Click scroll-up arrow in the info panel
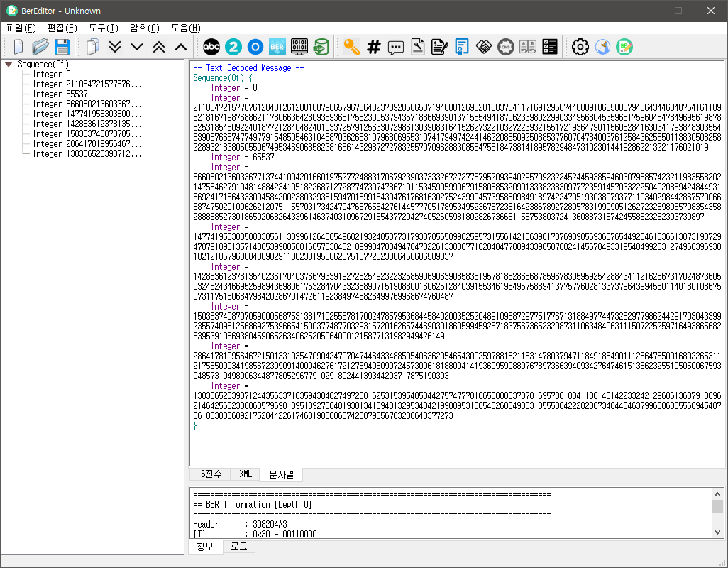 718,494
